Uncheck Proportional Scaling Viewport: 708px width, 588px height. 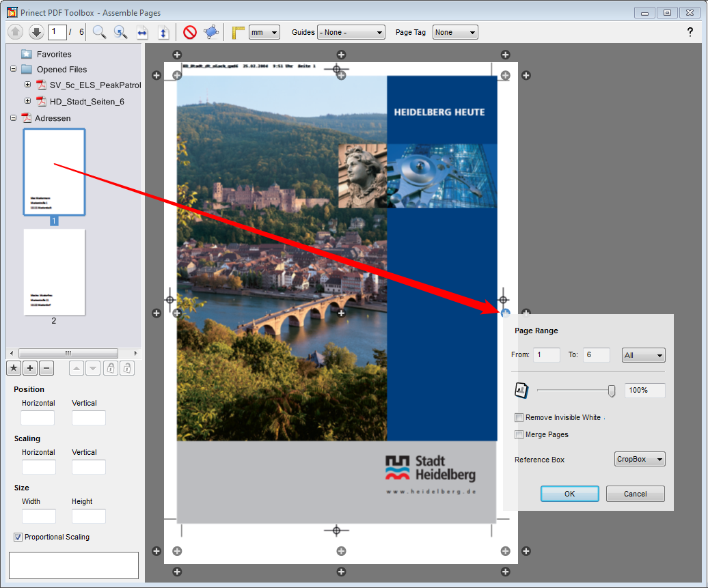pos(18,537)
